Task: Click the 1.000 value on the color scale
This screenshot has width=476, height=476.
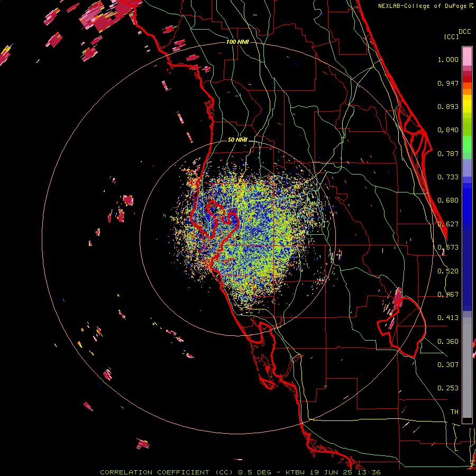Action: coord(448,59)
